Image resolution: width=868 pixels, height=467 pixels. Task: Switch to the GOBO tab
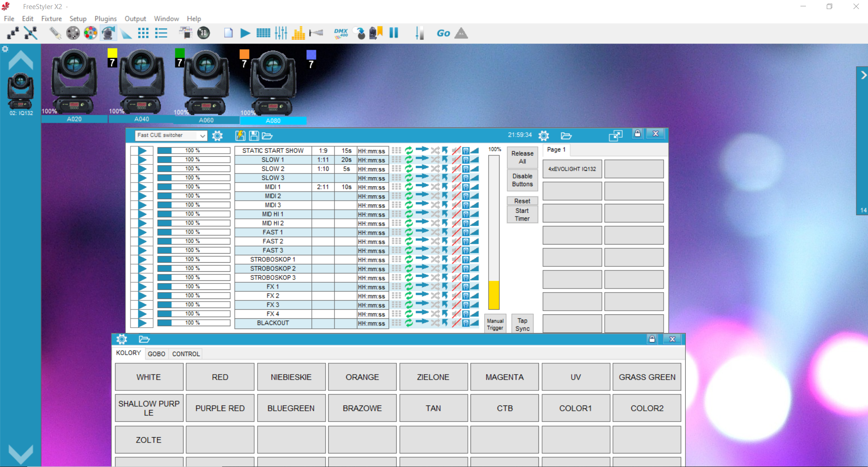click(156, 354)
